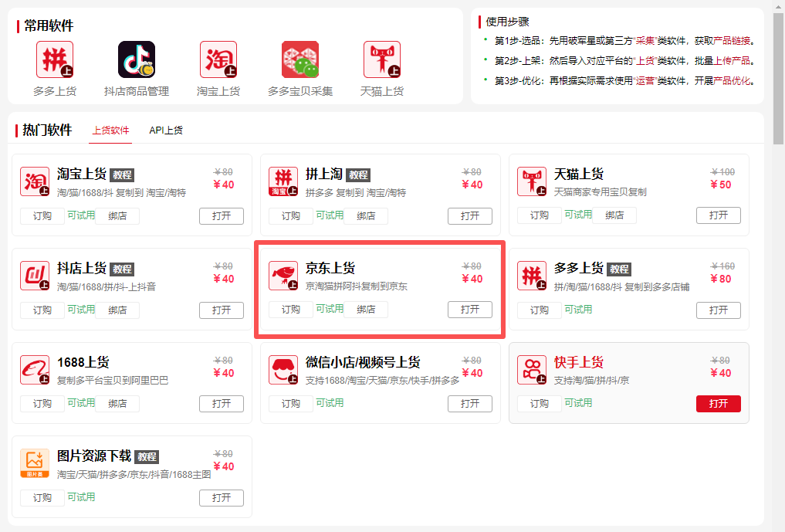Click 打开 on the 京东上货 card
The width and height of the screenshot is (785, 532).
click(x=469, y=310)
